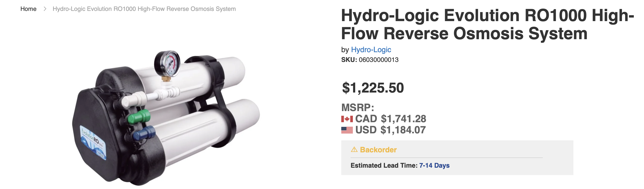Viewport: 644px width, 189px height.
Task: Click the 7-14 Days lead time text
Action: pyautogui.click(x=434, y=166)
